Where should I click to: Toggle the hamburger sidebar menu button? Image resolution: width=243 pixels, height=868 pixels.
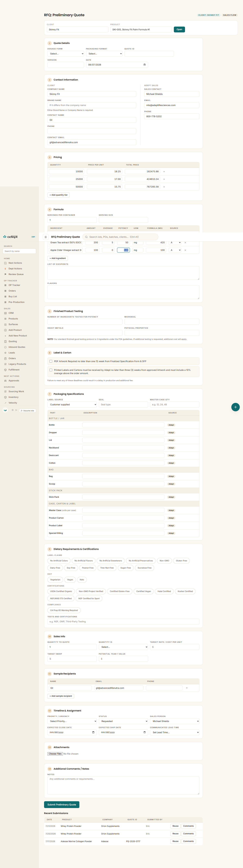(46, 237)
